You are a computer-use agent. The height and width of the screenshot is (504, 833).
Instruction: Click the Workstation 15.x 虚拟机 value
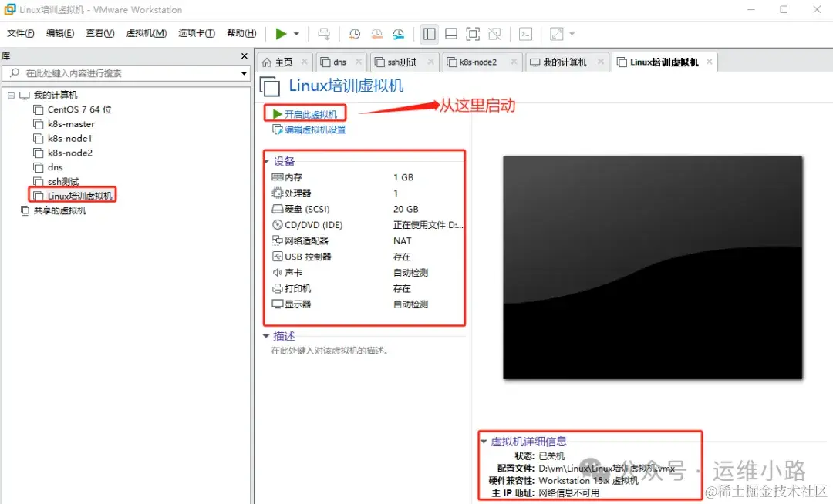pos(588,481)
